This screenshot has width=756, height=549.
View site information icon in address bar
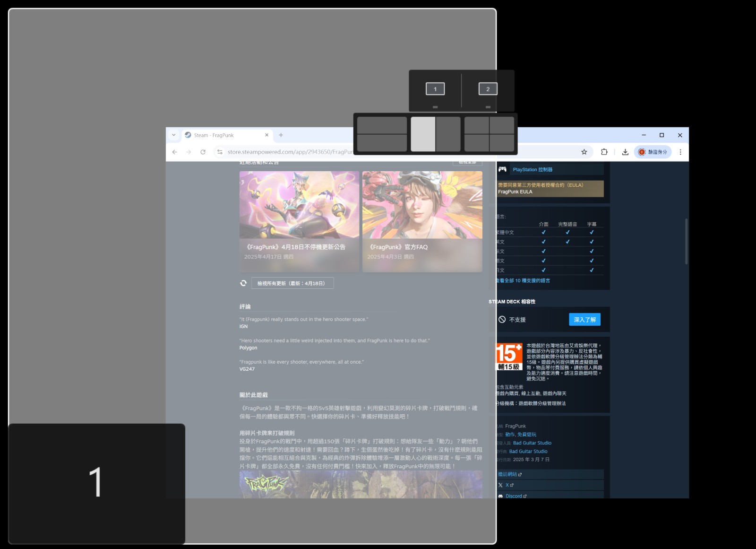click(x=220, y=152)
